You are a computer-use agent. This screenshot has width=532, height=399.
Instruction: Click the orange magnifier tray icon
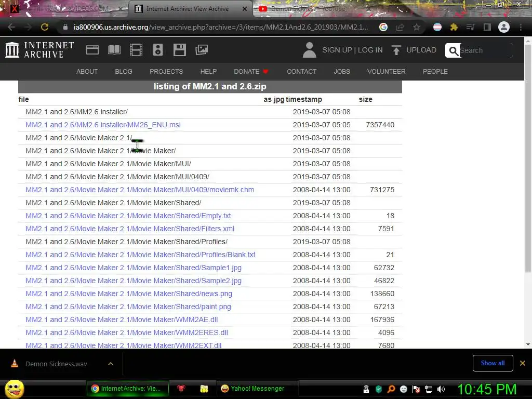pos(391,389)
